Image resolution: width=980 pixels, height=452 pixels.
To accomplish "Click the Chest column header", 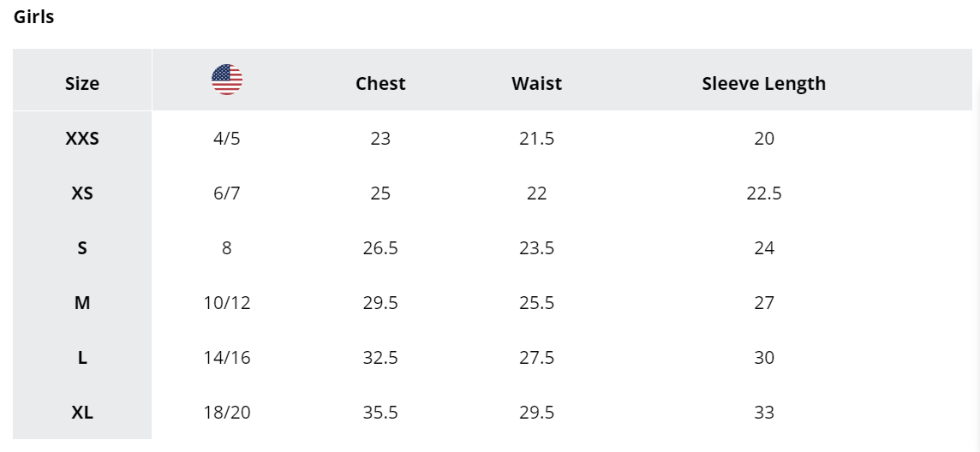I will (380, 83).
